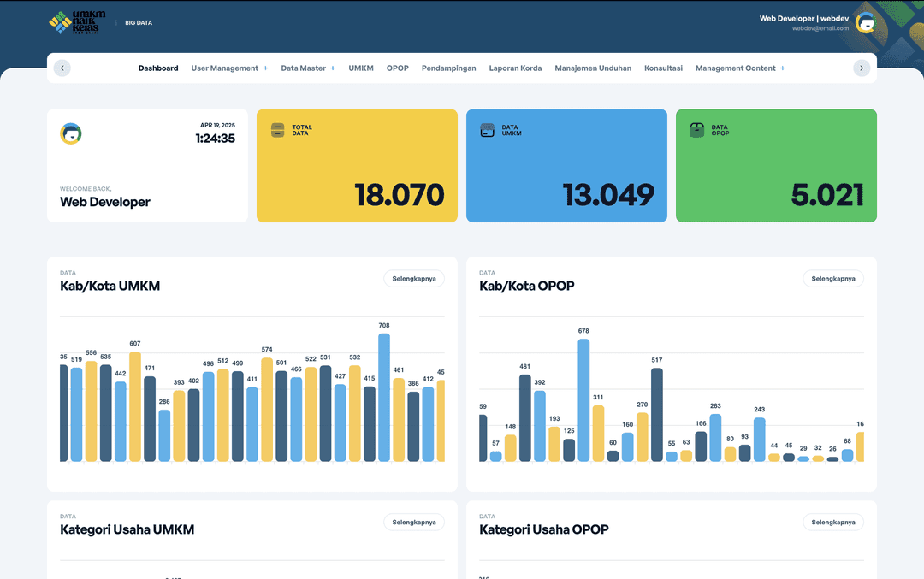This screenshot has width=924, height=579.
Task: Open the OPOP menu item
Action: pos(397,68)
